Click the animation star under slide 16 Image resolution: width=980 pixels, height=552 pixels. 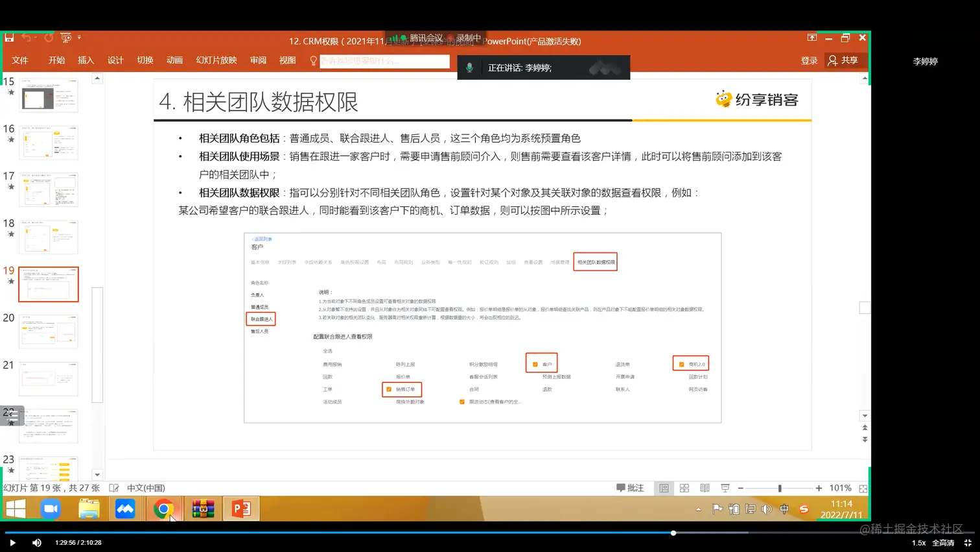11,139
